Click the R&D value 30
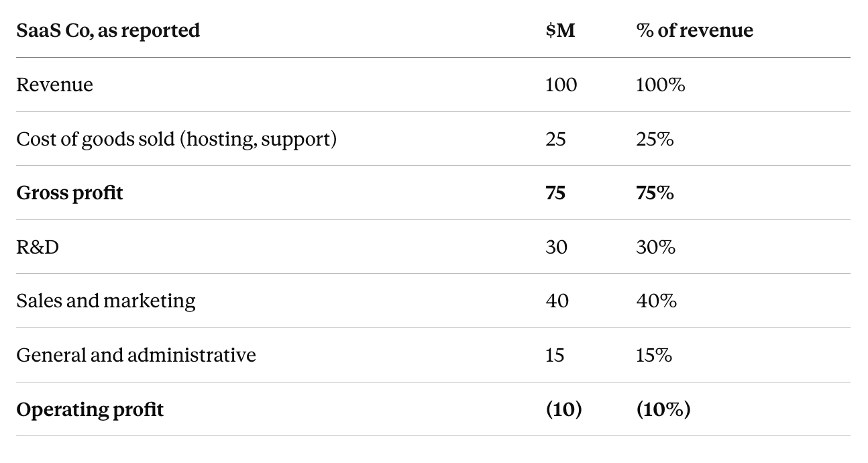Image resolution: width=868 pixels, height=463 pixels. coord(556,248)
